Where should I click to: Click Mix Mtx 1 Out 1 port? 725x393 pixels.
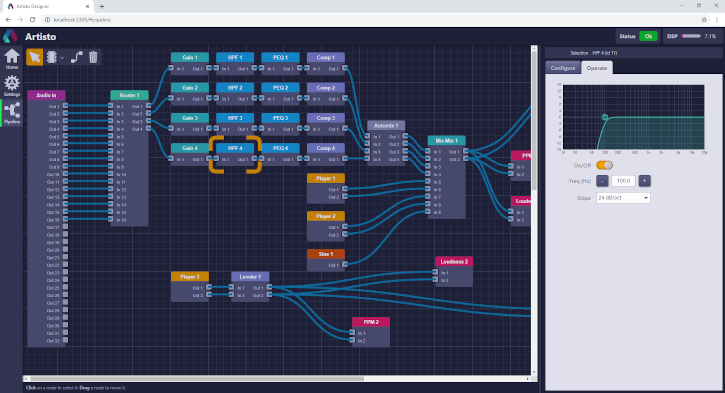click(466, 151)
